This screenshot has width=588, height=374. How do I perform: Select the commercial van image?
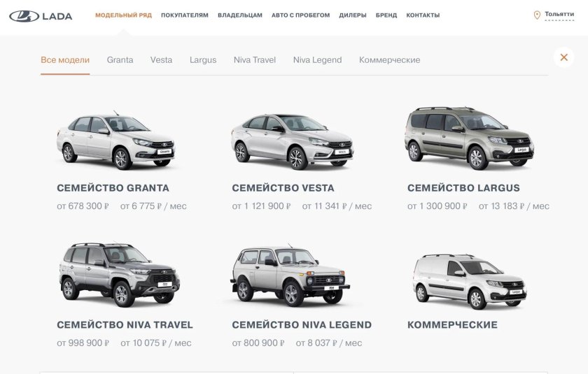[x=470, y=282]
